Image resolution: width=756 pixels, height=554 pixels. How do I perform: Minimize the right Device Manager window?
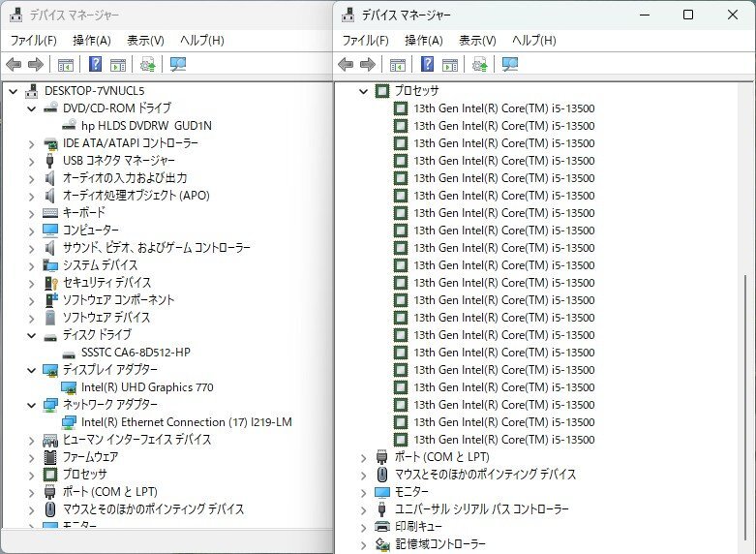click(645, 15)
